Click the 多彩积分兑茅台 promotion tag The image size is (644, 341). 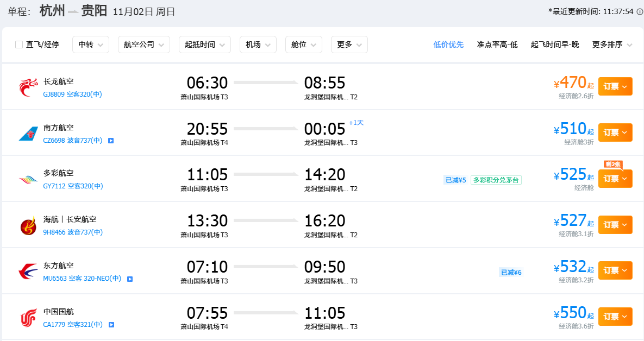[496, 180]
